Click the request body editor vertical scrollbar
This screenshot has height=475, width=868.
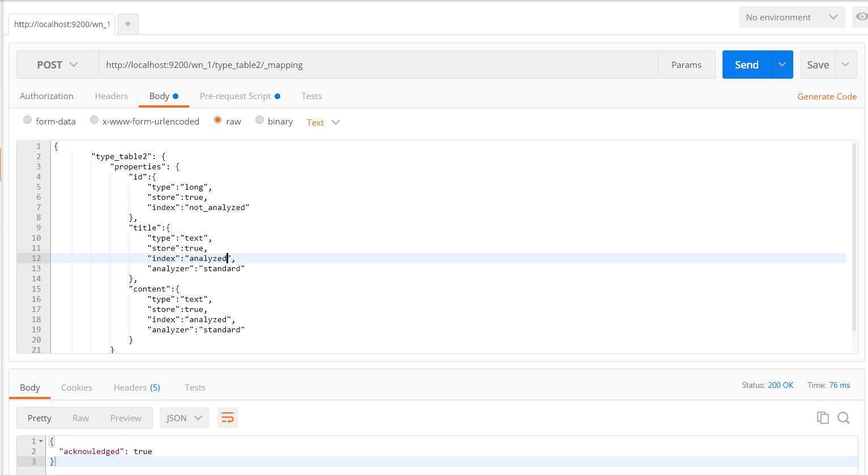[854, 237]
